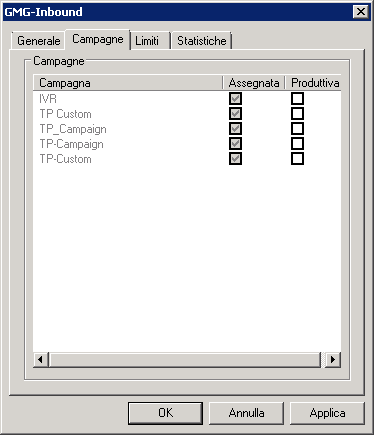Select the Campagne tab

click(98, 39)
